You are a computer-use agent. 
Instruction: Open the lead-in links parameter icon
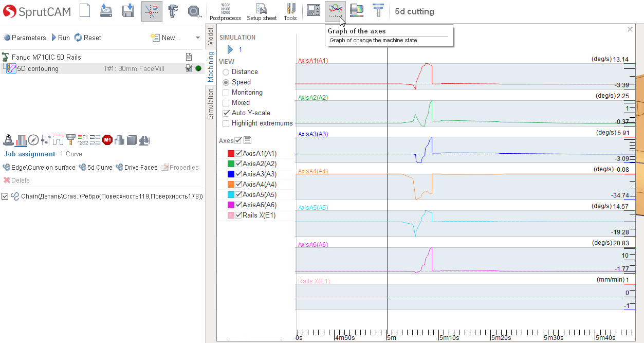click(x=95, y=139)
